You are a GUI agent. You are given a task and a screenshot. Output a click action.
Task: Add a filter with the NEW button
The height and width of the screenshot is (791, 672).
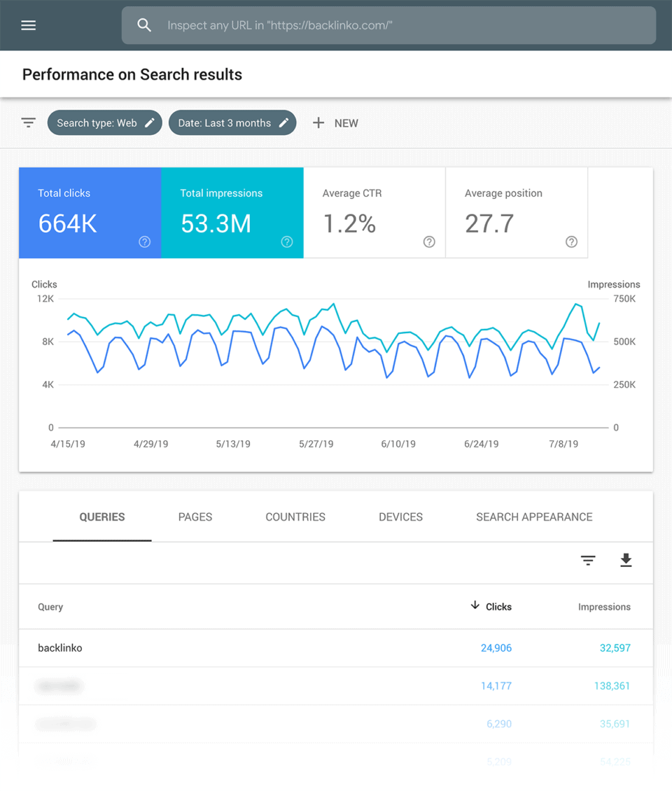coord(335,122)
